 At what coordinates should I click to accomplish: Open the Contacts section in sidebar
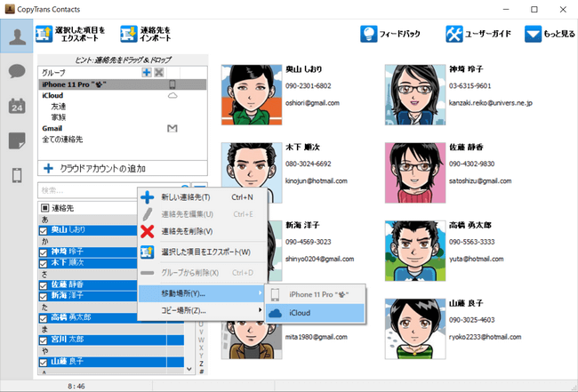click(x=17, y=36)
